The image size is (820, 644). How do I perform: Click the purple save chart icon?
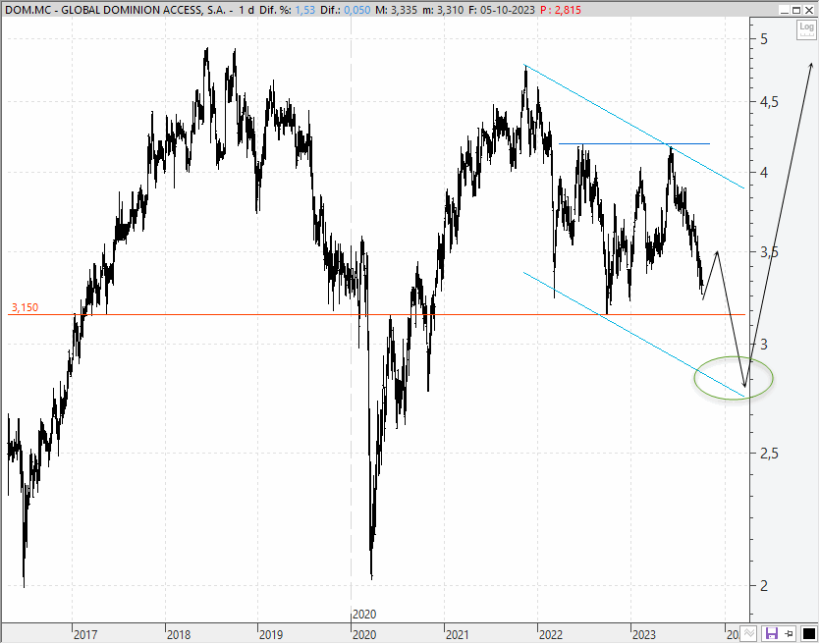(x=771, y=633)
